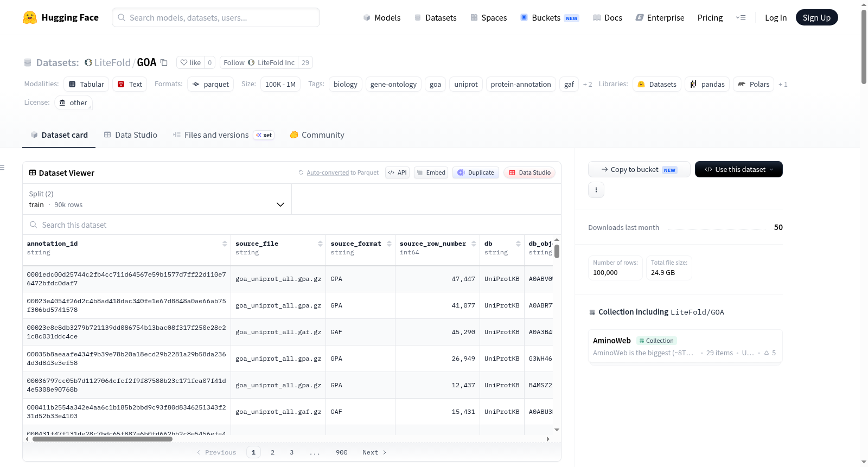This screenshot has width=868, height=467.
Task: Select the Tabular modality tag
Action: pyautogui.click(x=86, y=84)
